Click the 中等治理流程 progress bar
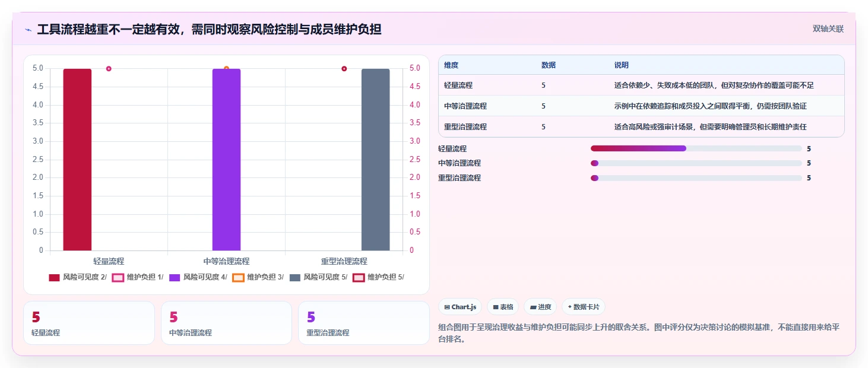Image resolution: width=868 pixels, height=368 pixels. pyautogui.click(x=696, y=163)
